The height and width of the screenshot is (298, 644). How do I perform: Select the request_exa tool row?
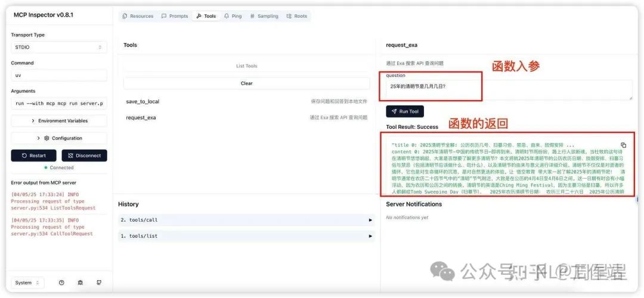pyautogui.click(x=246, y=118)
